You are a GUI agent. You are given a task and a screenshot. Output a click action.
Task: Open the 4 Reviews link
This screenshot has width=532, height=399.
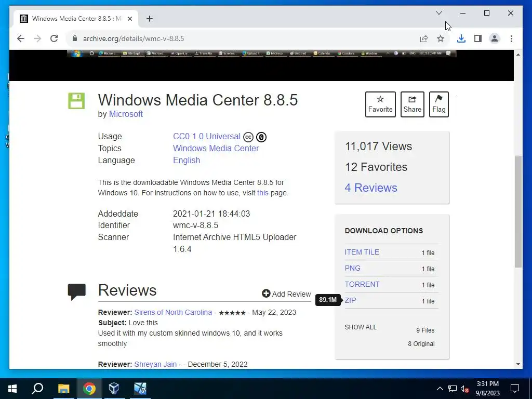point(371,188)
